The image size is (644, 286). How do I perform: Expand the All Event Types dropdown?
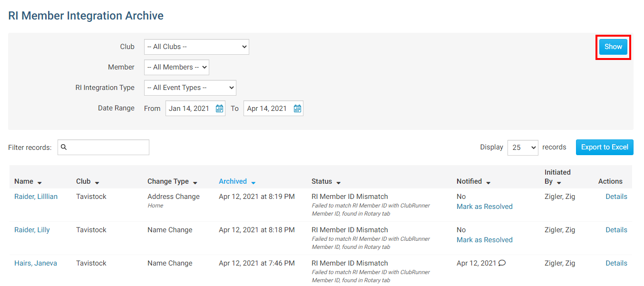(190, 88)
